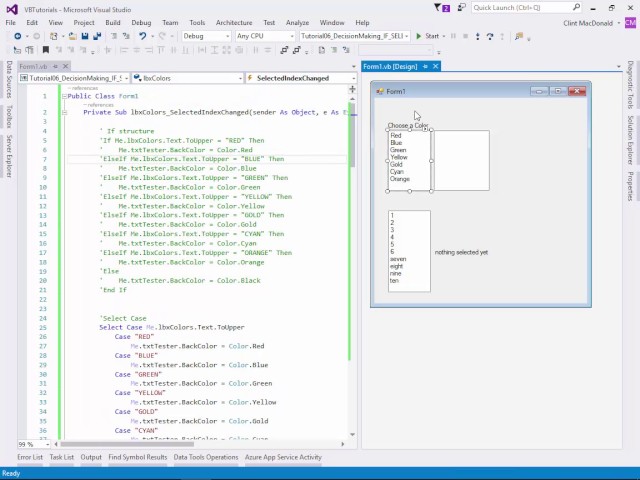Collapse the Public Class Form1 outline

(64, 96)
